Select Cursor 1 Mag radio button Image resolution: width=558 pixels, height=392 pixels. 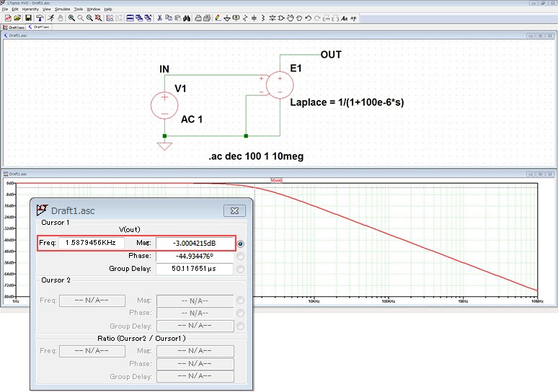[x=240, y=244]
